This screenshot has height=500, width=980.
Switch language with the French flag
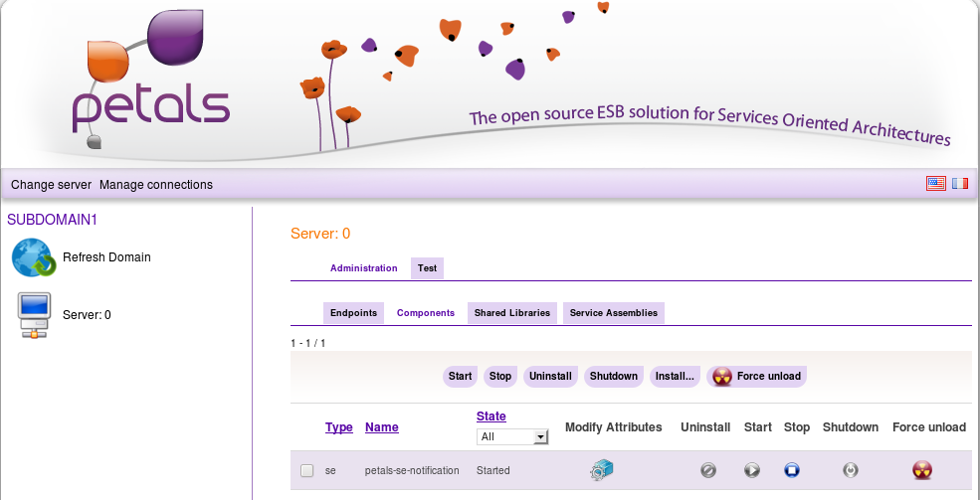[959, 184]
